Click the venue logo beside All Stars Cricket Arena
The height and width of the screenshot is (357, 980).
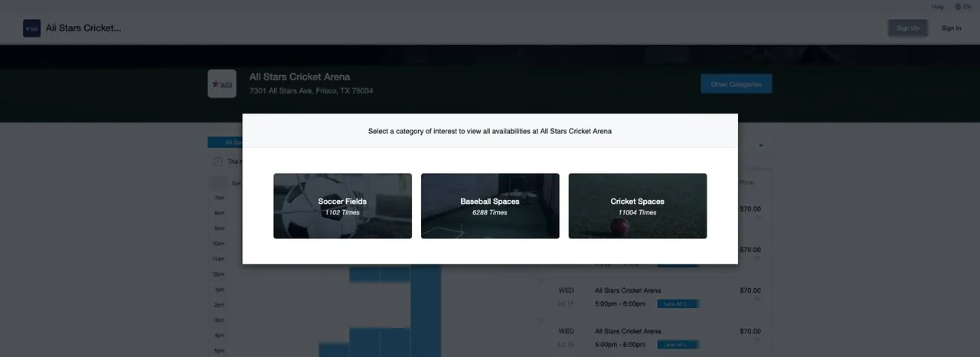coord(222,84)
